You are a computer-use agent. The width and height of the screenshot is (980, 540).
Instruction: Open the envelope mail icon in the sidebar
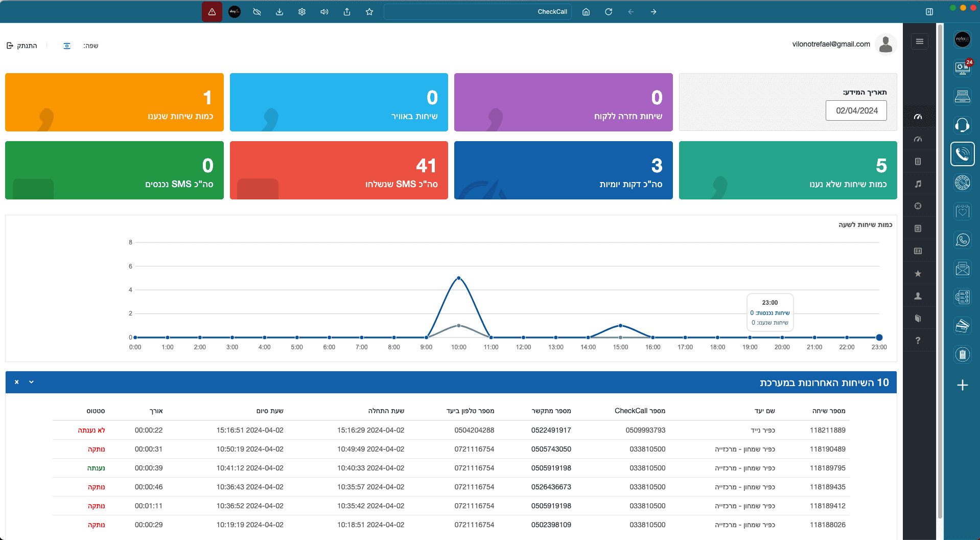pyautogui.click(x=962, y=268)
